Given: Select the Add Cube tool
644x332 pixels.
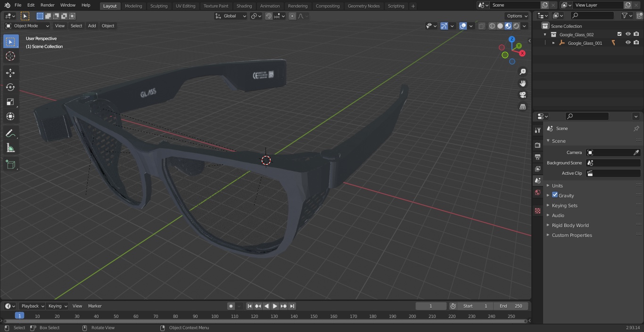Looking at the screenshot, I should [10, 165].
